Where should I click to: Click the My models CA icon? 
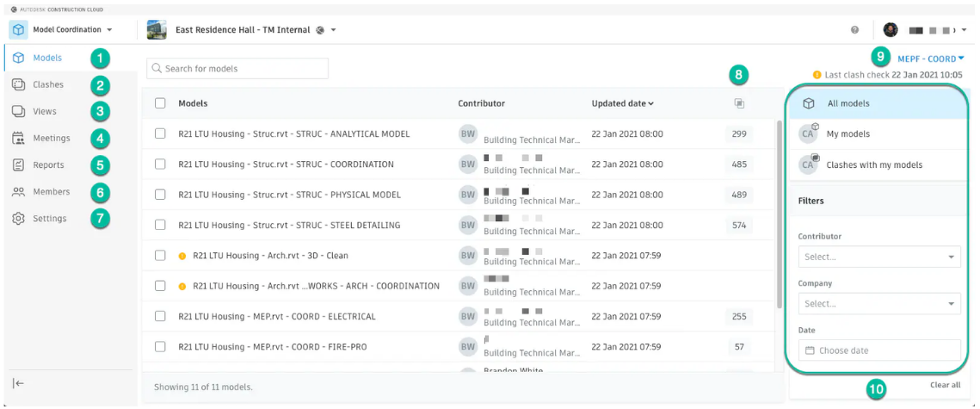[809, 133]
